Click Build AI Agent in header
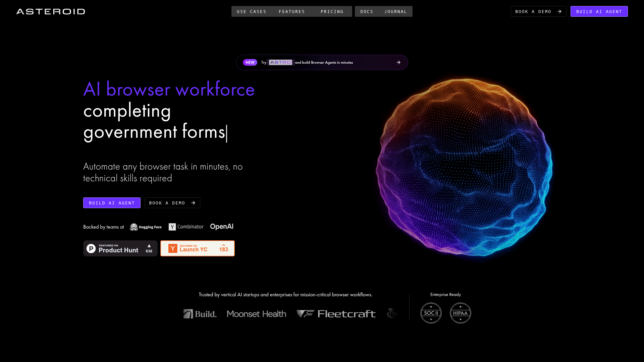 coord(599,12)
